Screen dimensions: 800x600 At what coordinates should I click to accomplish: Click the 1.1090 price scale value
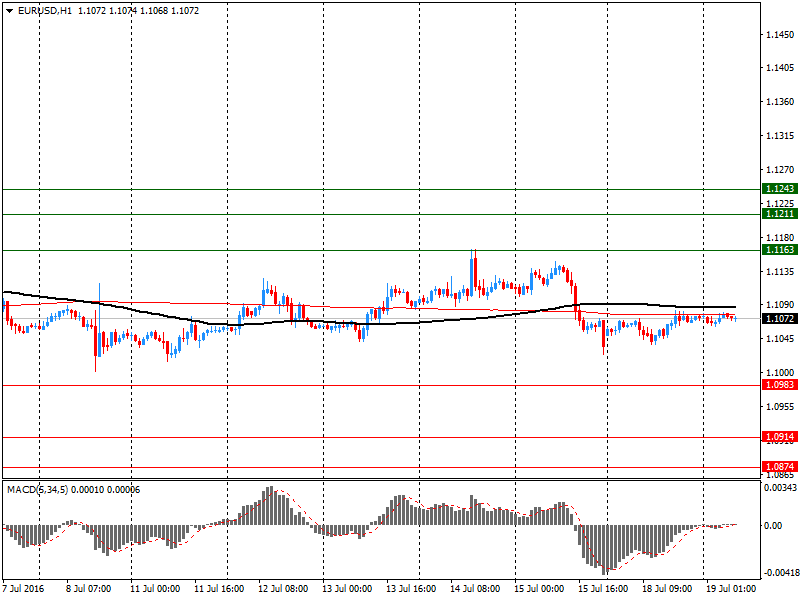coord(780,305)
